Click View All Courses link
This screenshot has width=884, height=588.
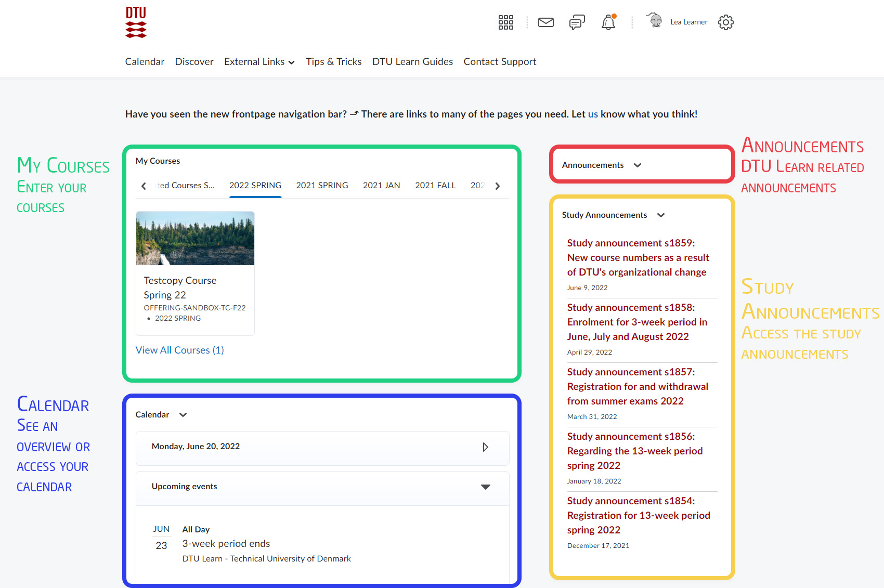coord(179,350)
